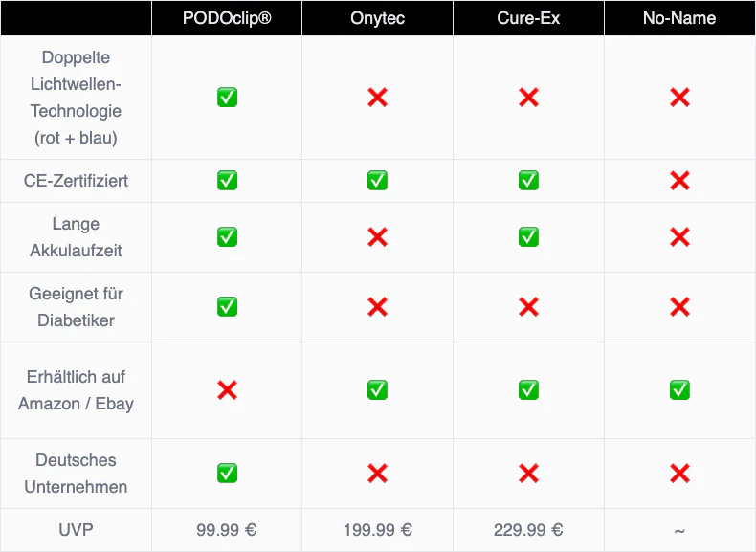Click Onytec green check for Amazon / Ebay
This screenshot has height=552, width=756.
378,390
